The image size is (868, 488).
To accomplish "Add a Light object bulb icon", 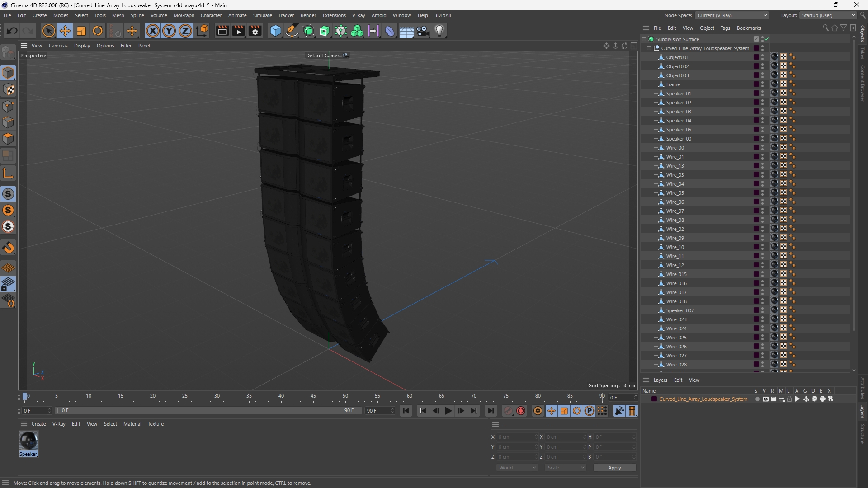I will pos(439,31).
